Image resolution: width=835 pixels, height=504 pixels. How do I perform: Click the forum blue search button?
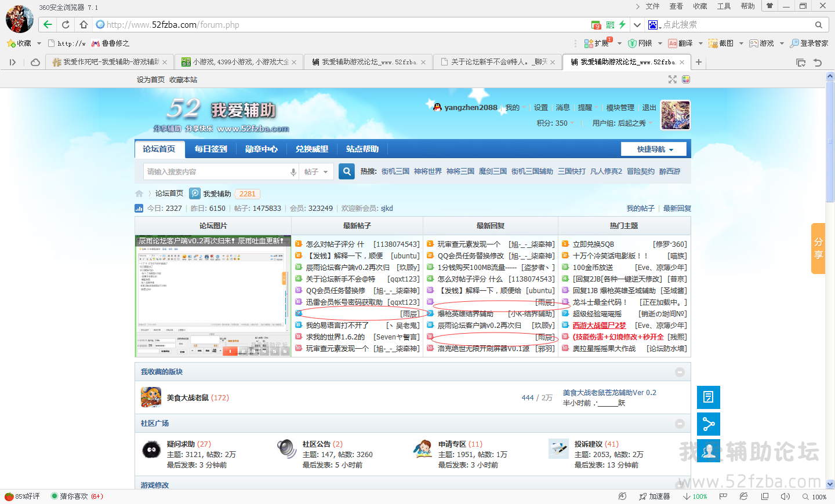(x=347, y=171)
